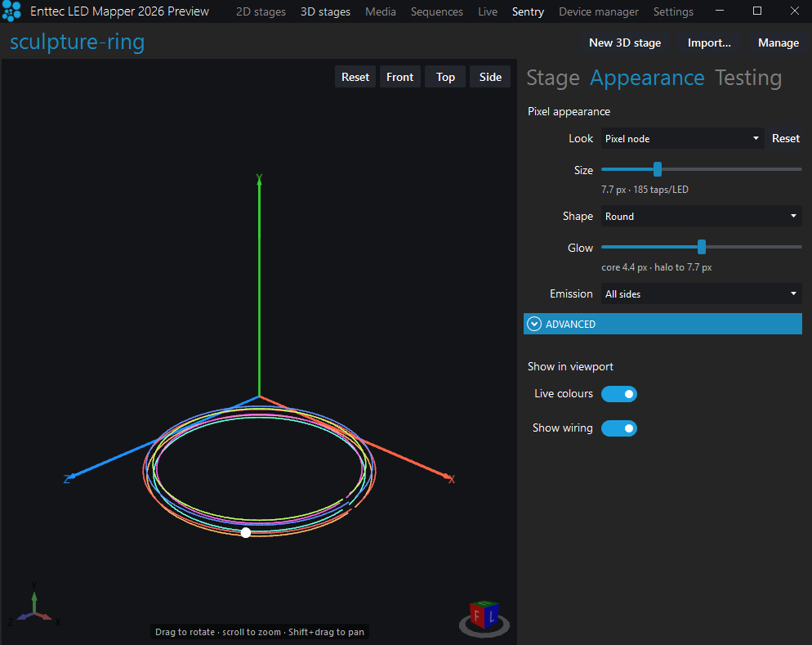
Task: Open the Look dropdown showing Pixel node
Action: click(x=682, y=138)
